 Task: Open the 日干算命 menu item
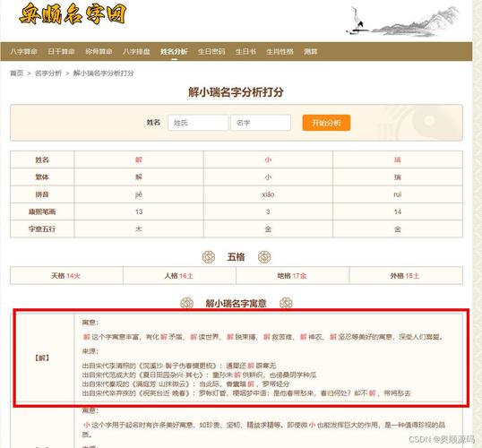[61, 51]
